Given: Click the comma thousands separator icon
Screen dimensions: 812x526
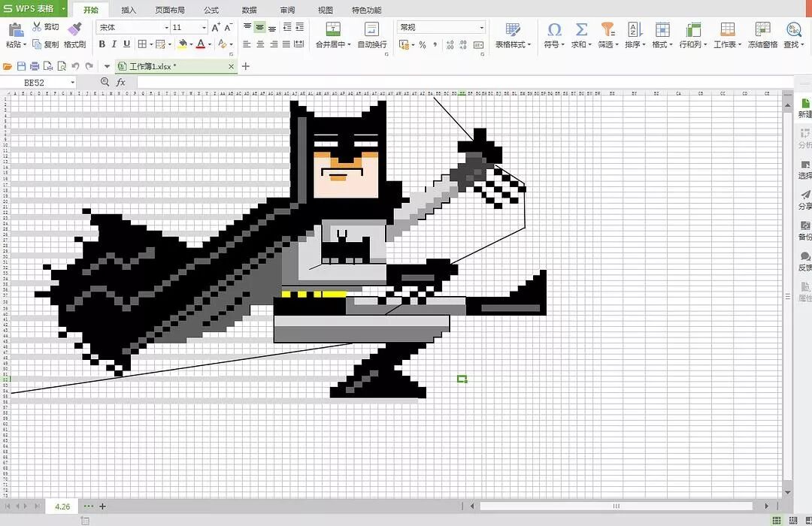Looking at the screenshot, I should pos(435,45).
